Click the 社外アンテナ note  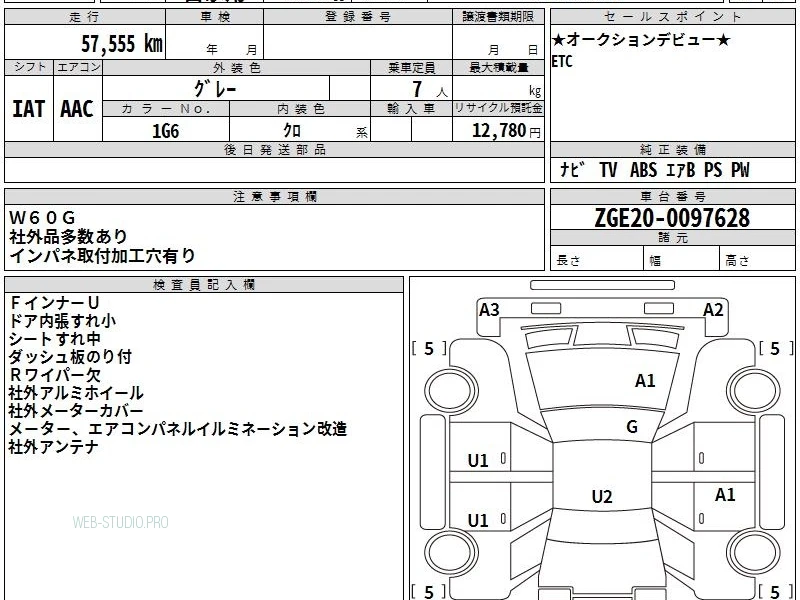click(x=54, y=447)
